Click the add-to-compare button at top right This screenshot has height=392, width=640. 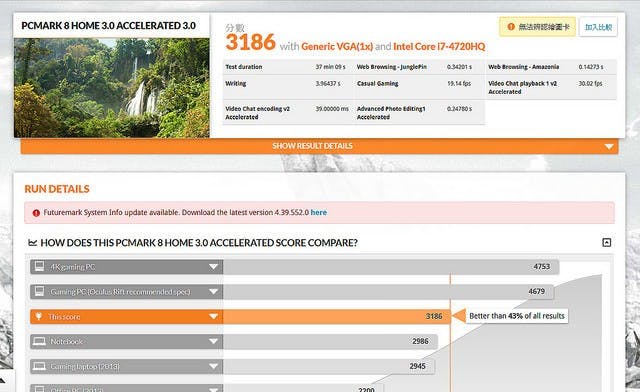(x=598, y=27)
